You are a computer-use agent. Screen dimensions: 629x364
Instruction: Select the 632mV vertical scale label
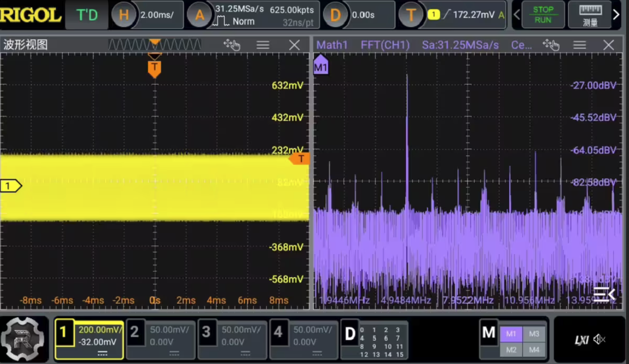point(288,85)
